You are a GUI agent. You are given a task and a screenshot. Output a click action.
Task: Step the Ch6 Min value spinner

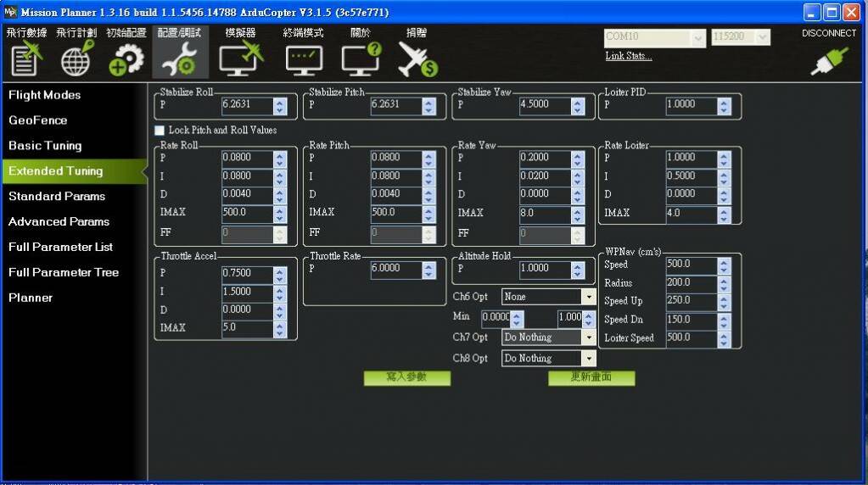[x=517, y=319]
